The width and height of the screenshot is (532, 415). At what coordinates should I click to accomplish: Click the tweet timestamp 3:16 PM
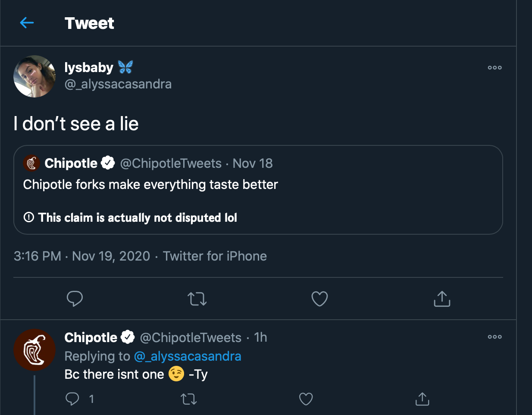(x=38, y=256)
